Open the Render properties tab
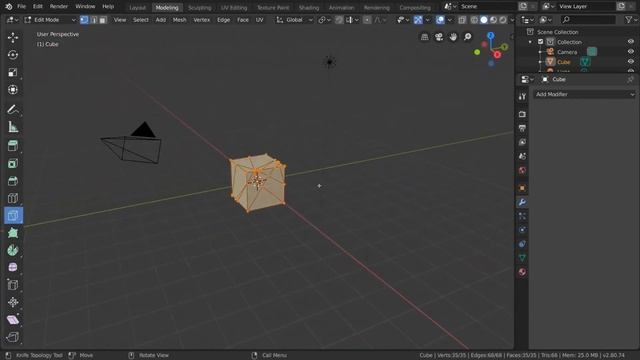Viewport: 640px width, 360px height. [x=522, y=114]
